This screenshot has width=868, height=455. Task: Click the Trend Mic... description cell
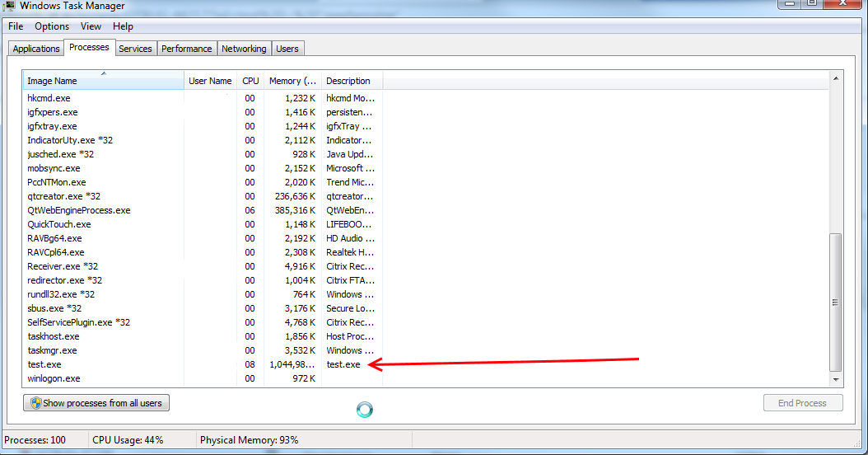[350, 182]
